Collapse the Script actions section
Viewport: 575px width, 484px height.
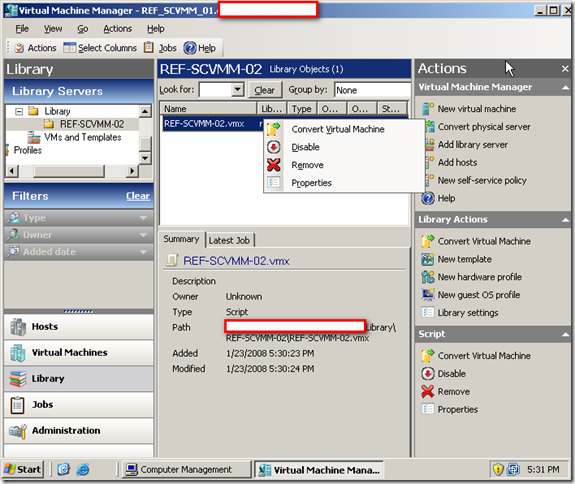[565, 334]
